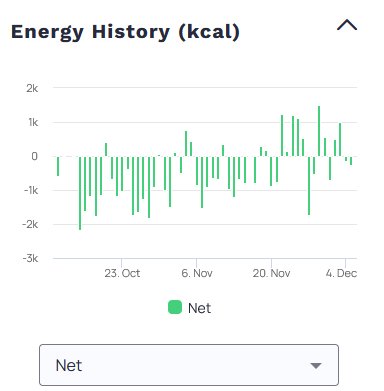Collapse the Energy History section chevron
The height and width of the screenshot is (391, 384).
click(x=347, y=25)
